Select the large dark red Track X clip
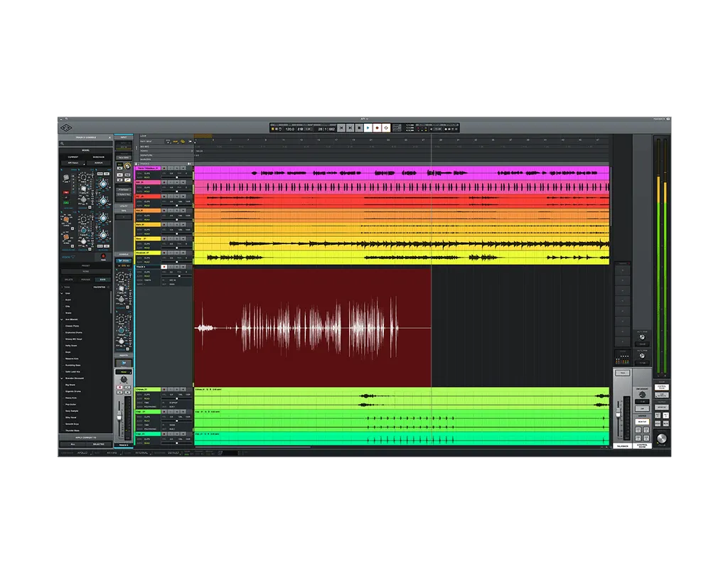This screenshot has height=572, width=728. click(313, 327)
